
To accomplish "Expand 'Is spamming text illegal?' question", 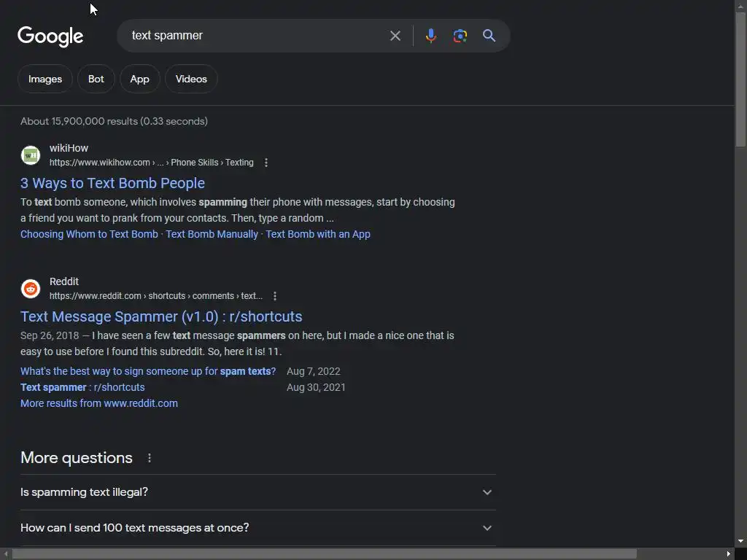I will [258, 492].
